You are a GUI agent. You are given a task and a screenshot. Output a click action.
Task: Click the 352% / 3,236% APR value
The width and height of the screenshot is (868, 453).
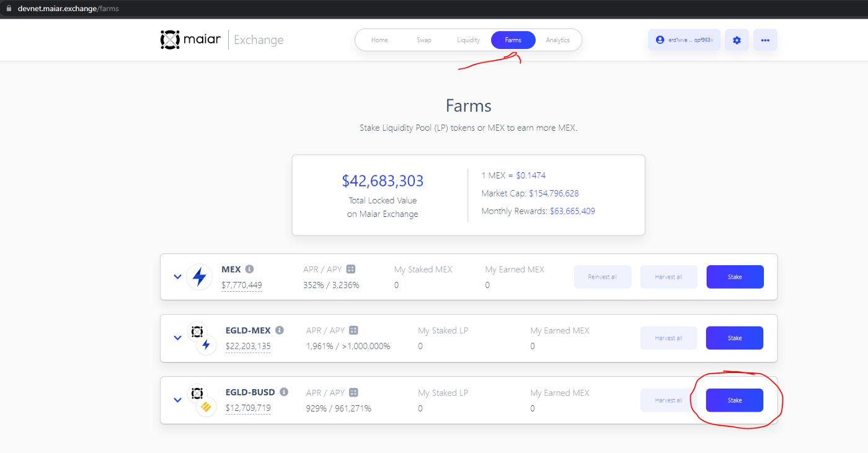tap(331, 285)
